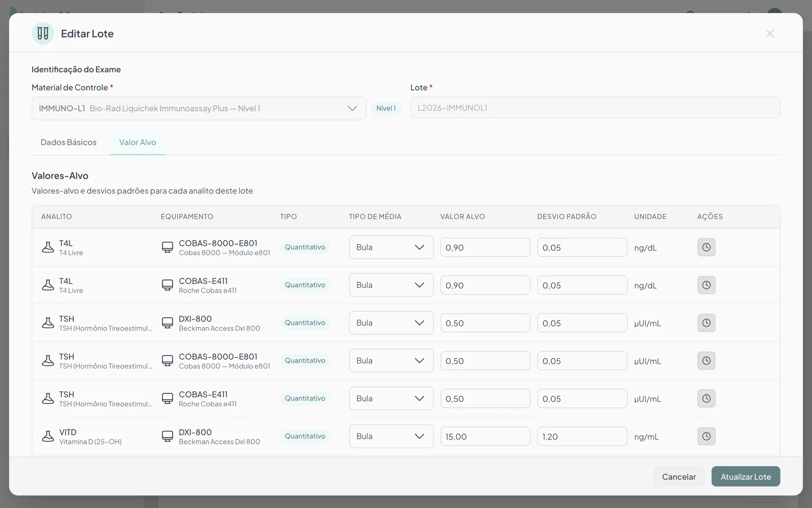This screenshot has width=812, height=508.
Task: Click the test tubes icon beside Editar Lote
Action: [43, 33]
